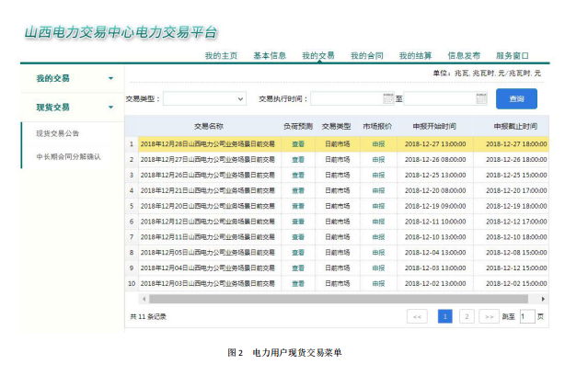Click 查看 for the 2018年12月28日 trade
This screenshot has height=376, width=588.
point(298,143)
